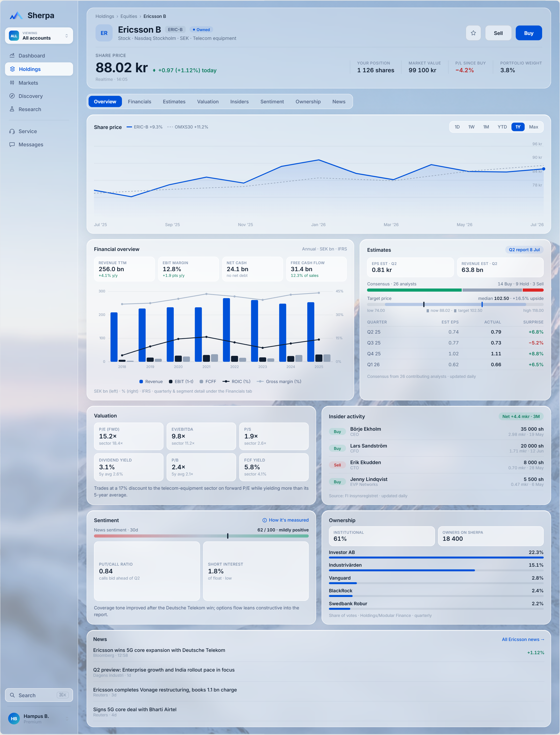
Task: Set chart range to Max
Action: click(x=534, y=127)
